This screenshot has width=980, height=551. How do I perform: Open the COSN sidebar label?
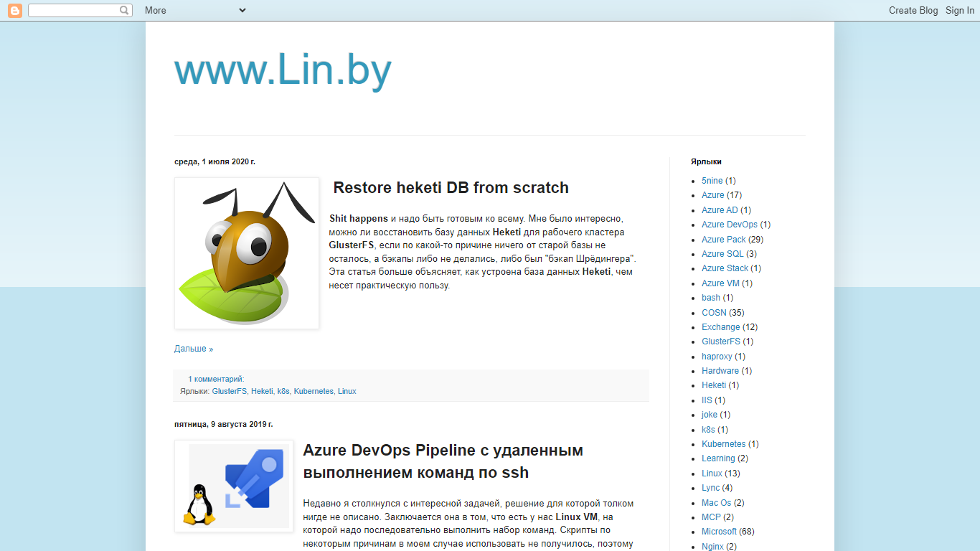[x=714, y=313]
